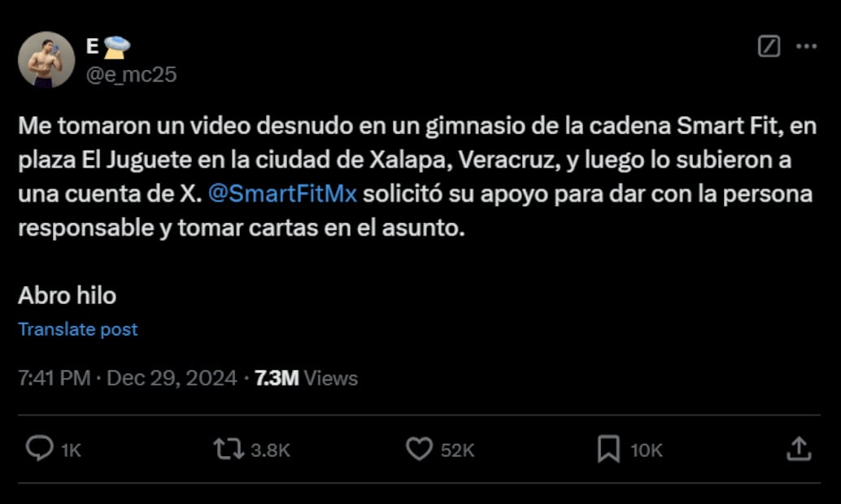The height and width of the screenshot is (504, 841).
Task: Open the 7:41 PM Dec 29, 2024 timestamp
Action: pos(127,379)
